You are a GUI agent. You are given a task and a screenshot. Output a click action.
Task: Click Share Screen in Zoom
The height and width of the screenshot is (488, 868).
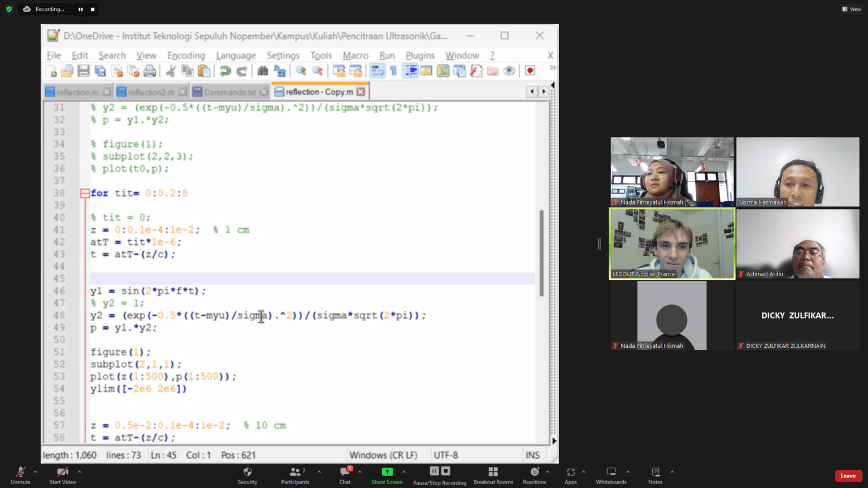(x=387, y=476)
